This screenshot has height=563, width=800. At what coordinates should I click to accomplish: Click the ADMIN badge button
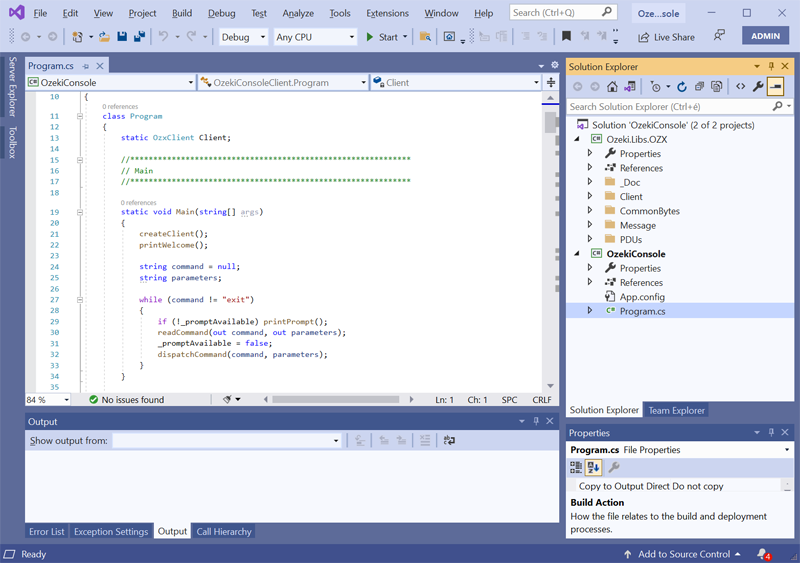click(765, 36)
